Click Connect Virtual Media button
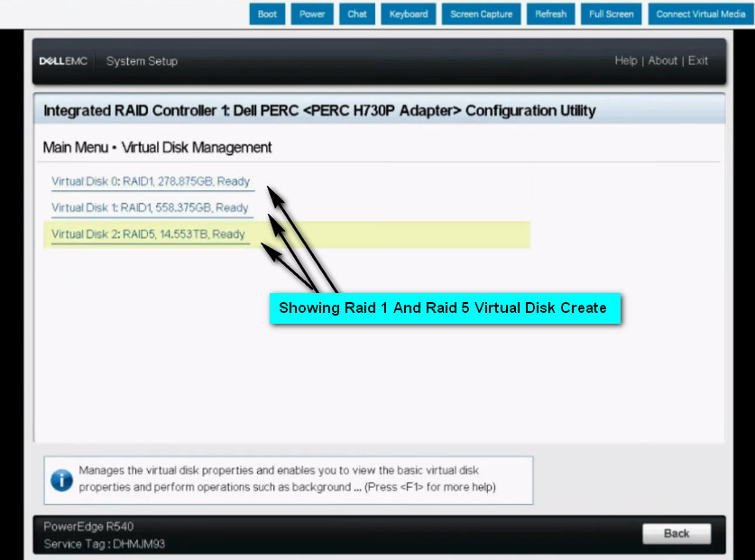This screenshot has height=560, width=755. click(x=701, y=14)
